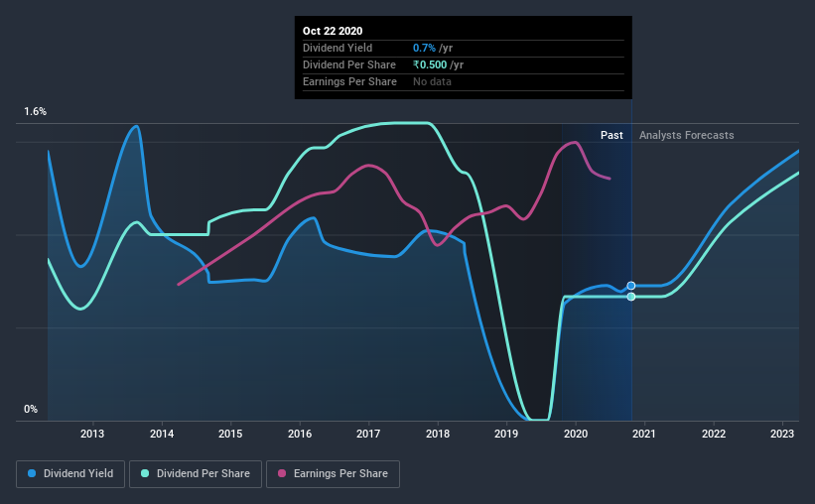Click the blue Dividend Yield legend dot
Viewport: 815px width, 504px height.
(x=32, y=473)
